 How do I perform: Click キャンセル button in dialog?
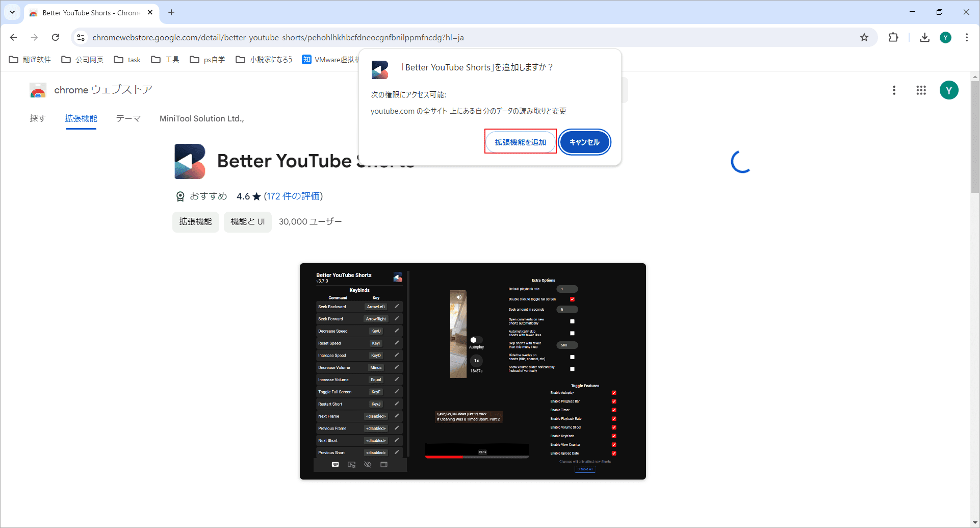pyautogui.click(x=584, y=142)
